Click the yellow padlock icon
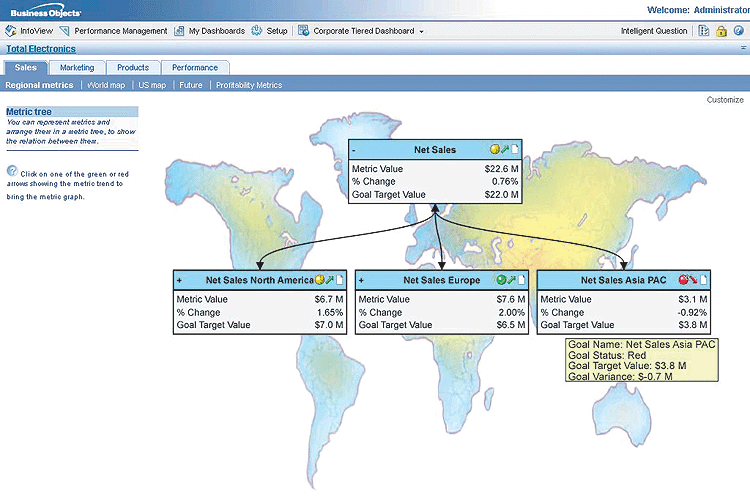Screen dimensions: 750x498 721,31
